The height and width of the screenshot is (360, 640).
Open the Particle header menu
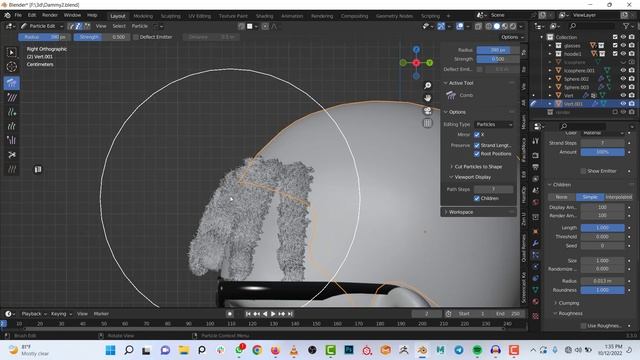[140, 26]
